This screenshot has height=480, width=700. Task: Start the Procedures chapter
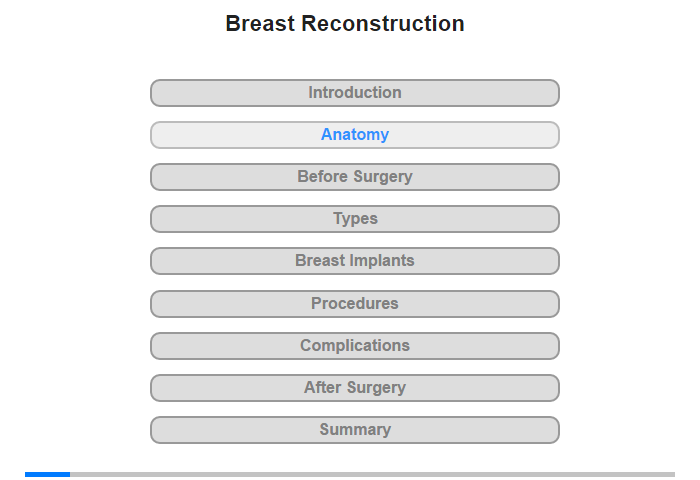pos(354,304)
